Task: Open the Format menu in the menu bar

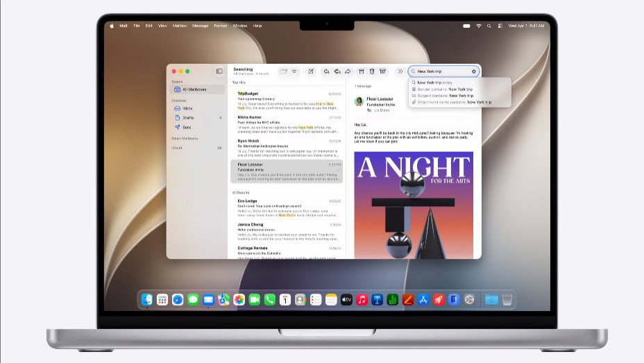Action: click(x=221, y=26)
